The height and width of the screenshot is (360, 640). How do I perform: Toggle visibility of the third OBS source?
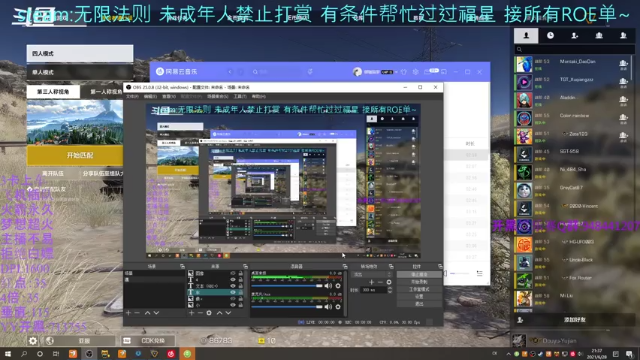233,286
